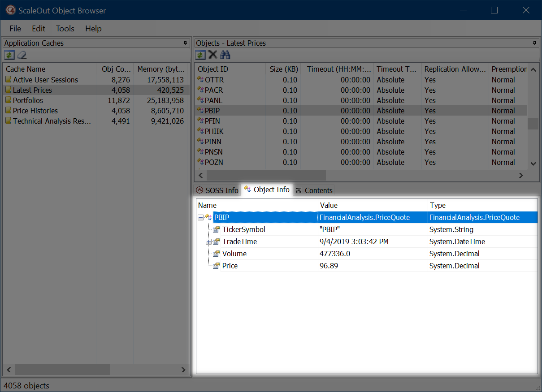Pin the Application Caches panel
This screenshot has width=542, height=392.
click(185, 43)
